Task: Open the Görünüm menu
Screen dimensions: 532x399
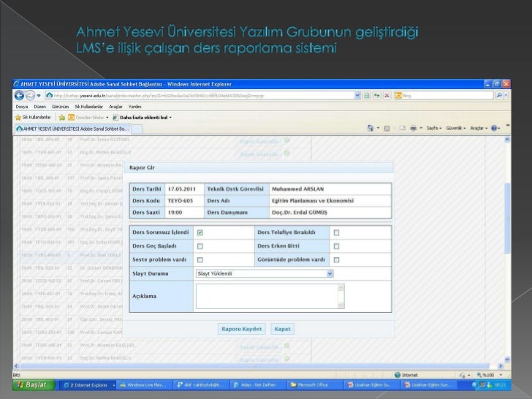Action: [x=60, y=107]
